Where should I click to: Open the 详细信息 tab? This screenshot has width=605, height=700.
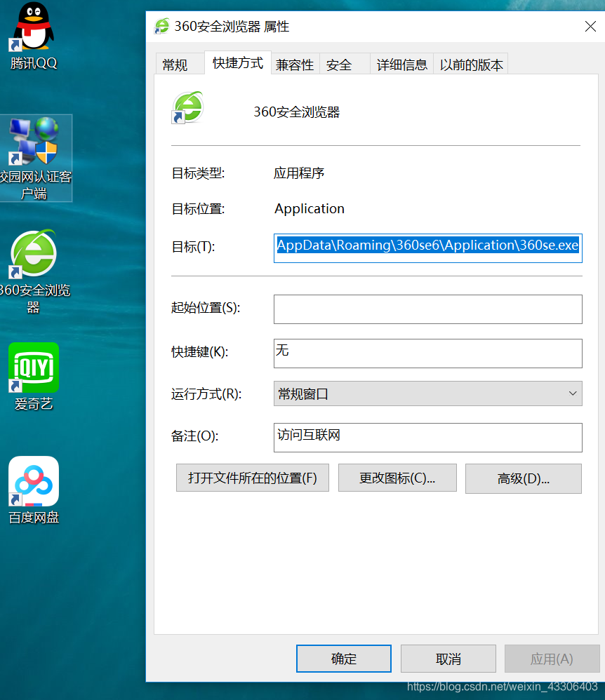(x=401, y=64)
